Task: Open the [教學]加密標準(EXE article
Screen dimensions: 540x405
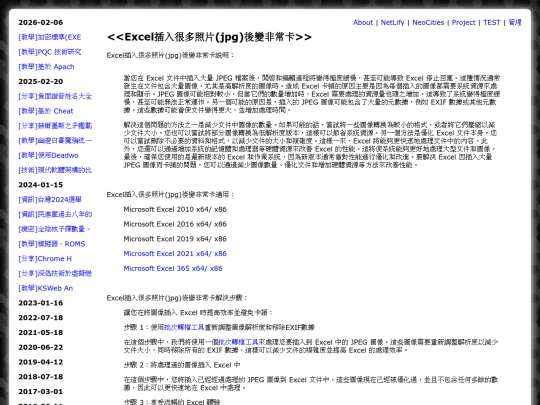Action: (50, 37)
